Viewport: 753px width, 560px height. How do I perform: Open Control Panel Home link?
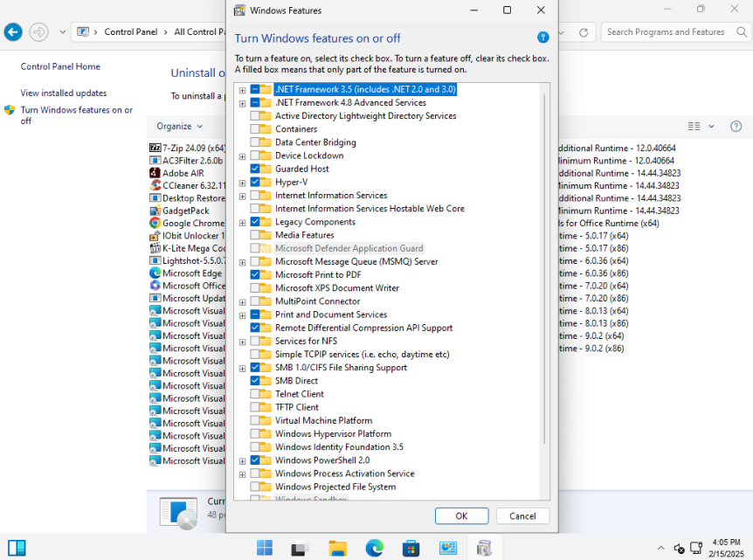pos(60,66)
